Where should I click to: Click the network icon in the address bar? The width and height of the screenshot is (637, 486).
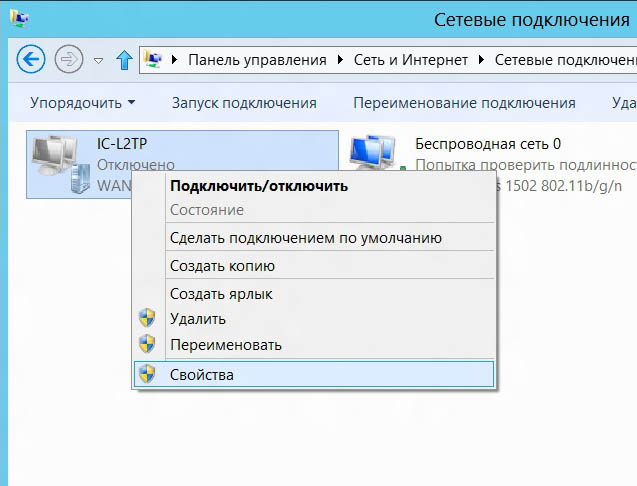click(154, 60)
